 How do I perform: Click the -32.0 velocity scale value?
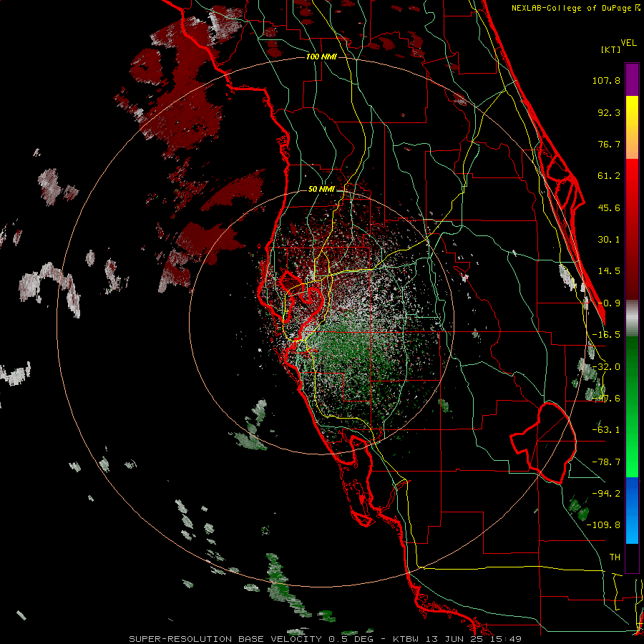[606, 367]
